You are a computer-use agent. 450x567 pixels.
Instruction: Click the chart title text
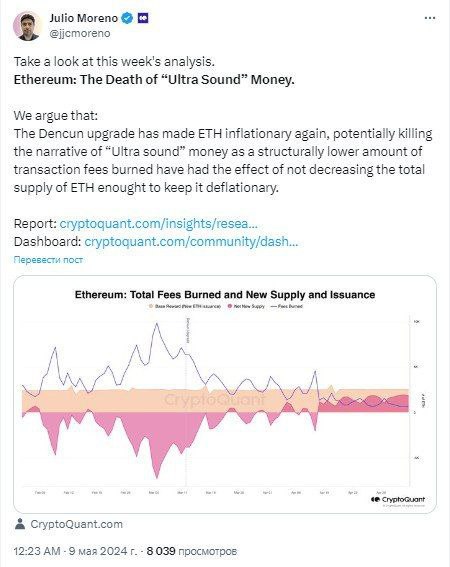(x=225, y=295)
